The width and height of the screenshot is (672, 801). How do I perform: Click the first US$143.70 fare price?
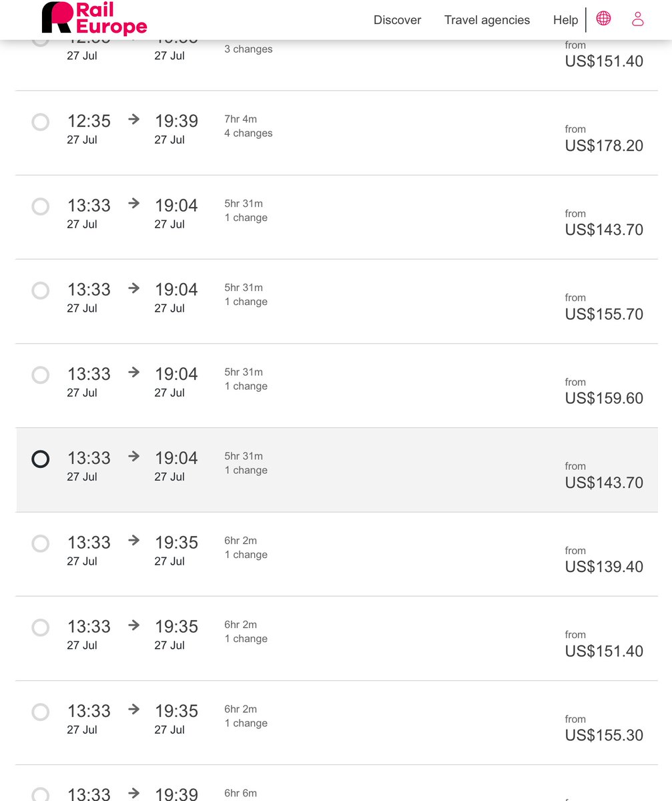coord(604,230)
